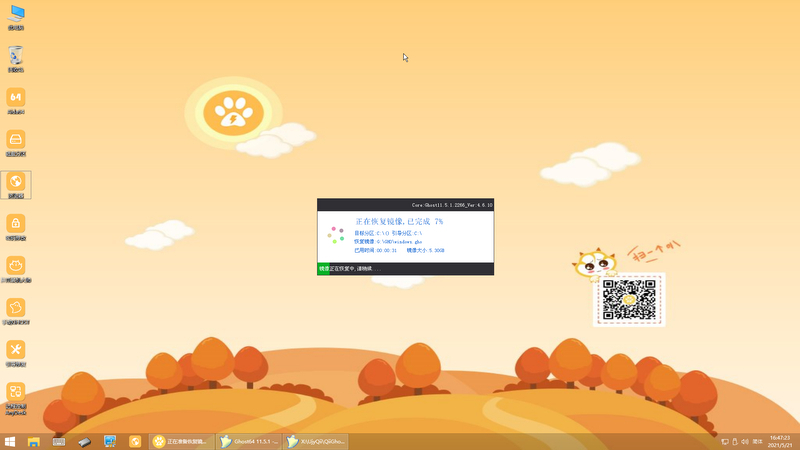Click the restoring image 7% status text

[398, 221]
